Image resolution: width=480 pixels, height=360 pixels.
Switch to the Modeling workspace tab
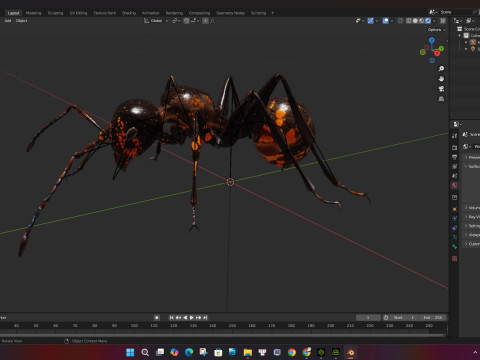tap(34, 13)
